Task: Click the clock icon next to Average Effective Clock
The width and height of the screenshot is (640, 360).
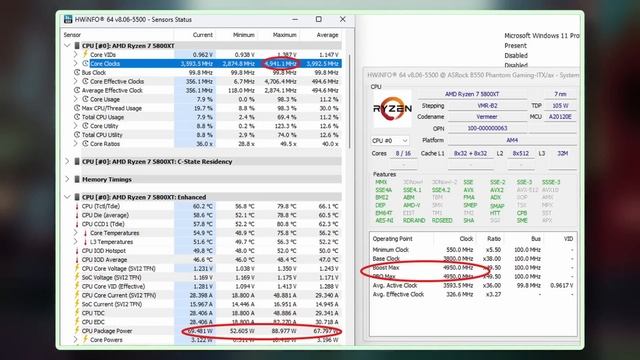Action: tap(77, 90)
